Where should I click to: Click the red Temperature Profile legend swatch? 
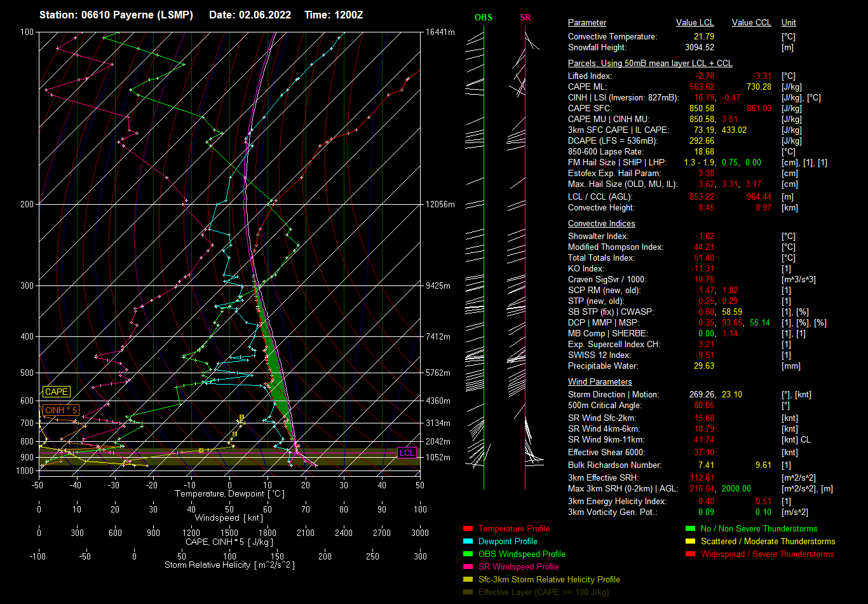coord(468,529)
